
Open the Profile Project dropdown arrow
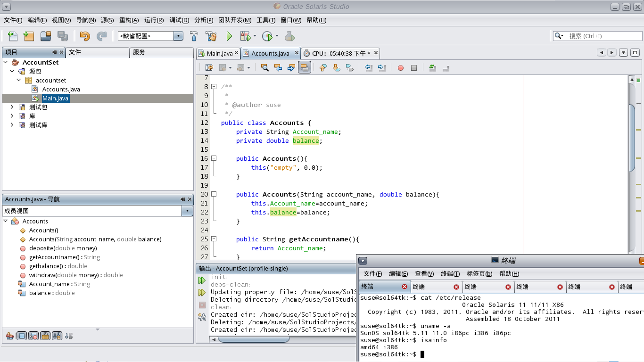click(x=277, y=36)
